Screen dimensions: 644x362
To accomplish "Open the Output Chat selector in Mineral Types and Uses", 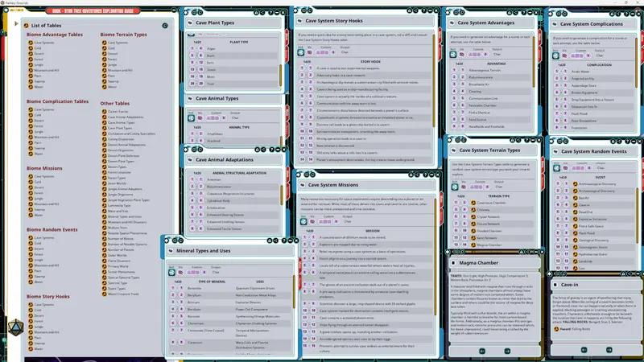I will (216, 272).
